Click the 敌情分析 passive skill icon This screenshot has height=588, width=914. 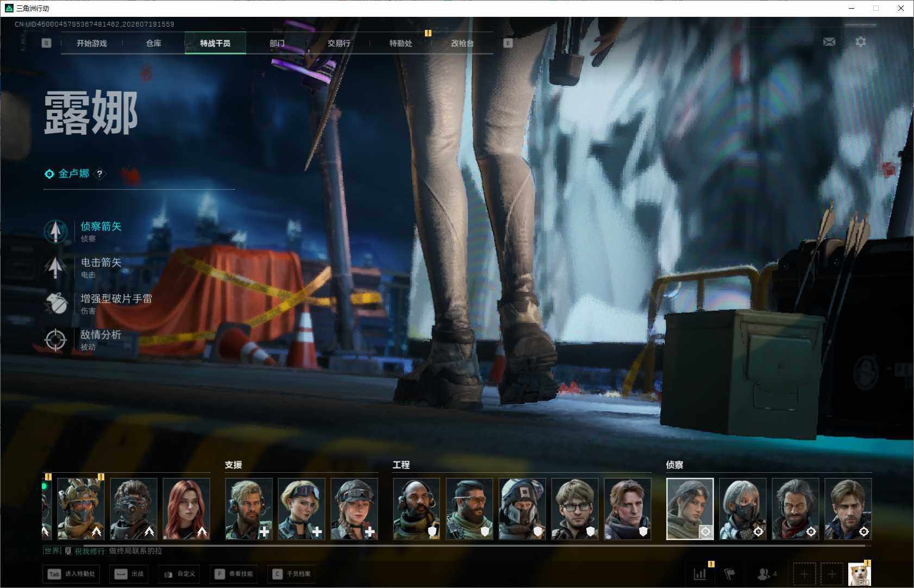(x=55, y=340)
